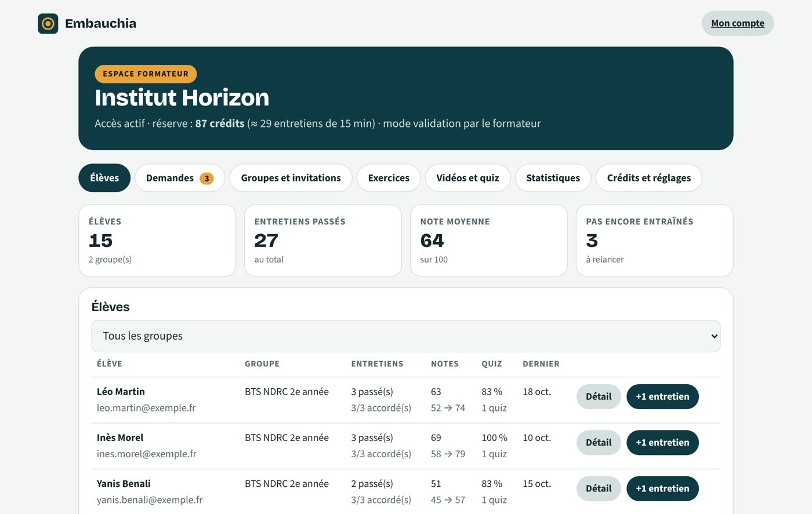Add +1 entretien for Léo Martin

pos(662,397)
